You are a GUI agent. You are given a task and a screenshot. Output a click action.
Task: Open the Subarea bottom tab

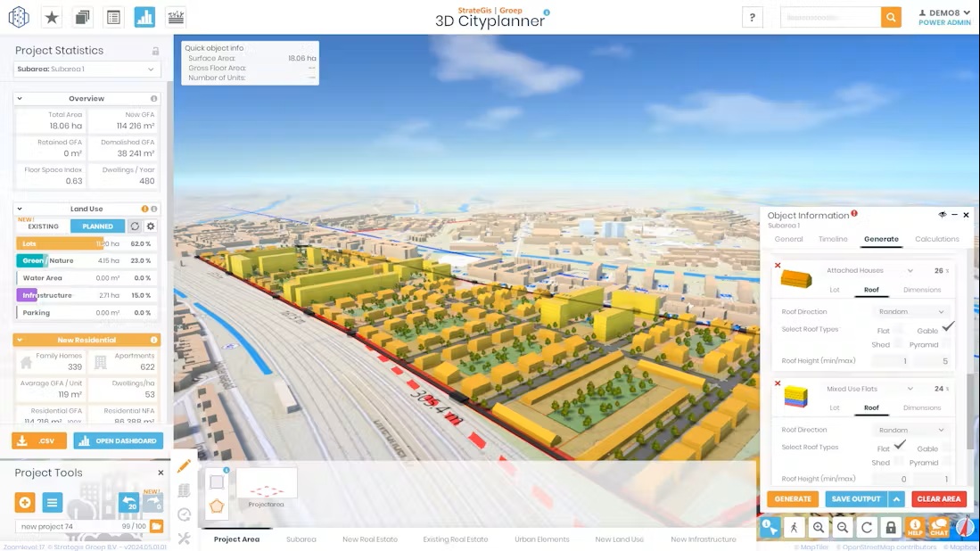click(301, 539)
